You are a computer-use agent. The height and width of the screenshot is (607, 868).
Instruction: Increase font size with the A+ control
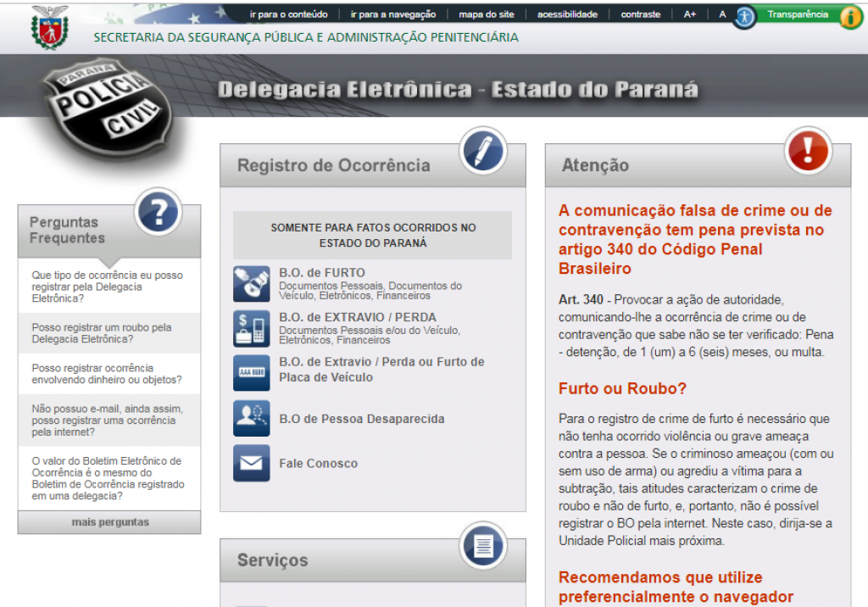tap(688, 13)
